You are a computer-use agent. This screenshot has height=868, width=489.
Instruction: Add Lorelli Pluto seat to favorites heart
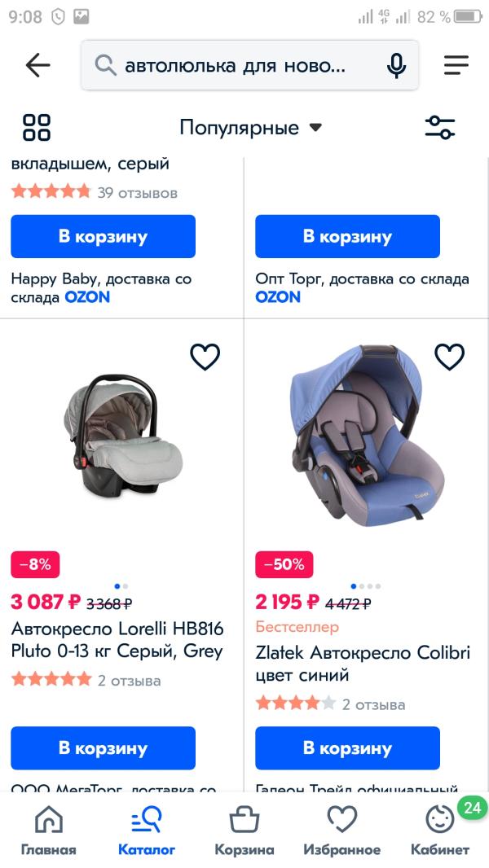[205, 357]
